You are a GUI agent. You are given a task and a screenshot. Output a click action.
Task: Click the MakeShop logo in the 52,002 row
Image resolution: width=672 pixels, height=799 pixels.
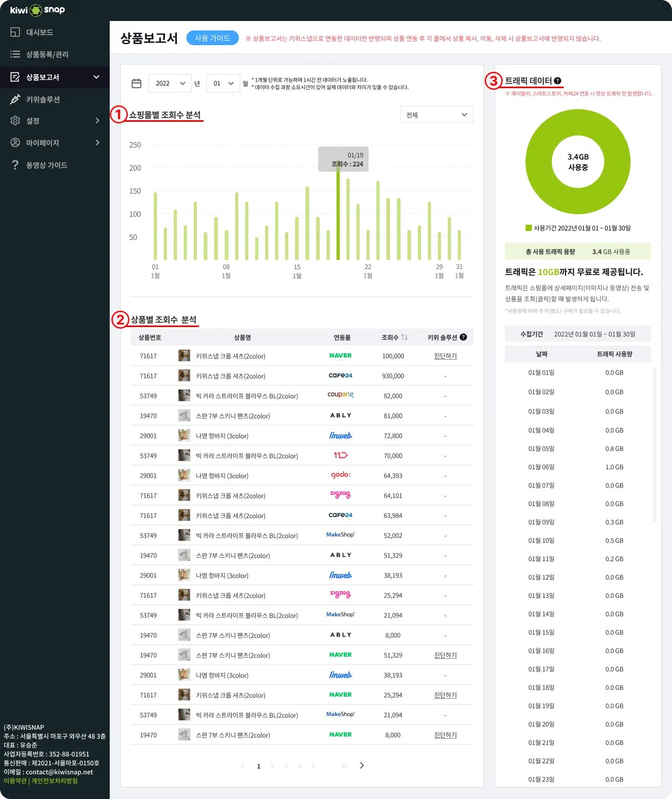[341, 535]
